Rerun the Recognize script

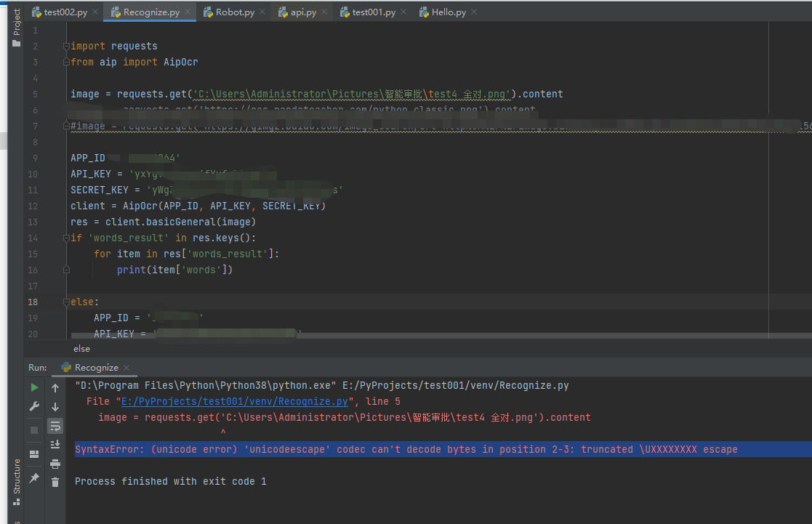pyautogui.click(x=33, y=387)
